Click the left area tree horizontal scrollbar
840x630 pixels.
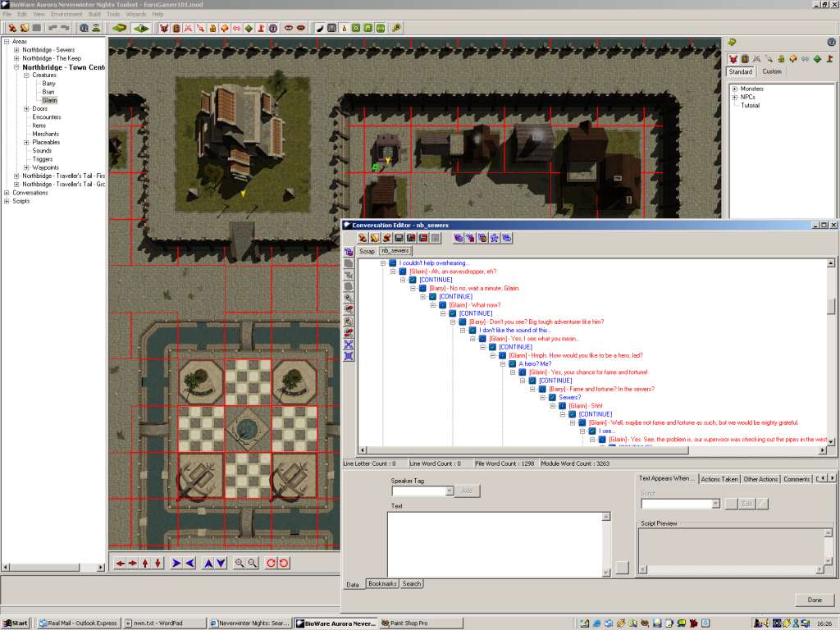52,567
